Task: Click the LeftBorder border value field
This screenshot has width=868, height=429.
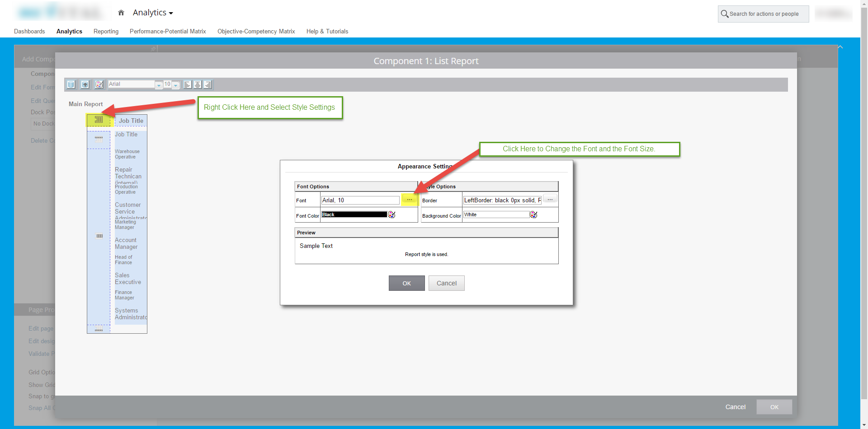Action: (x=502, y=200)
